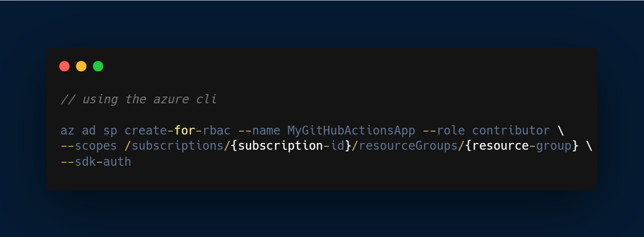Click the green maximize dot
The image size is (644, 237).
98,66
